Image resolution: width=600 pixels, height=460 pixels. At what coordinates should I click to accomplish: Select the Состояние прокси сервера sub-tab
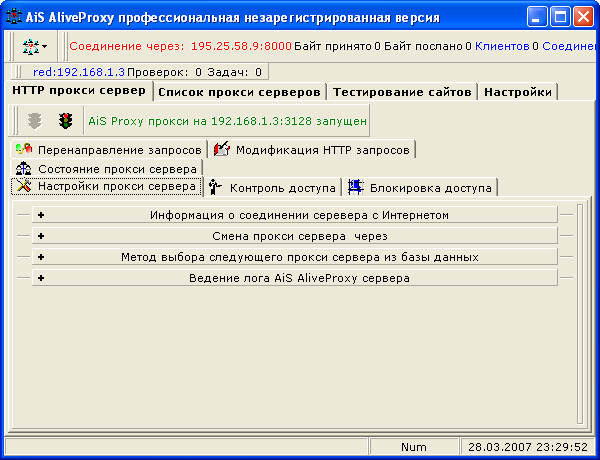coord(106,169)
